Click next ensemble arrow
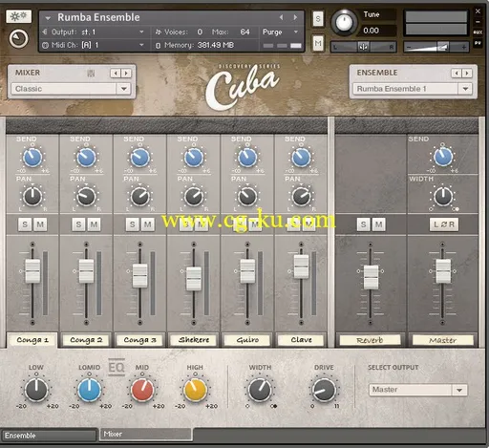 (x=467, y=74)
